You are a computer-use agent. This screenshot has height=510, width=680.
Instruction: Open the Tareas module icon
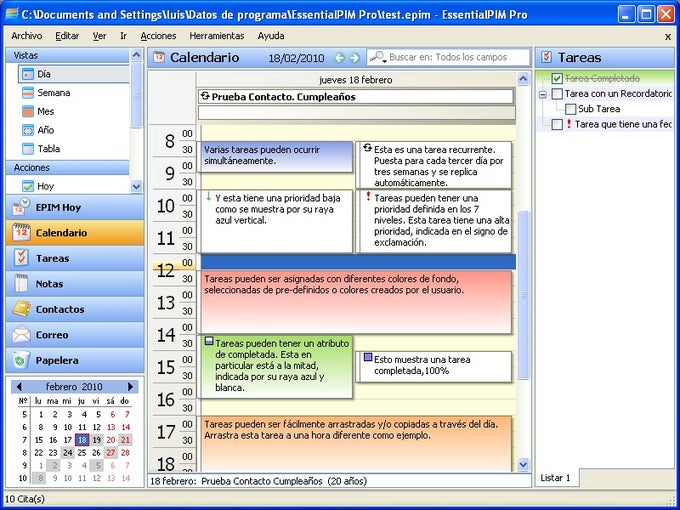coord(21,258)
